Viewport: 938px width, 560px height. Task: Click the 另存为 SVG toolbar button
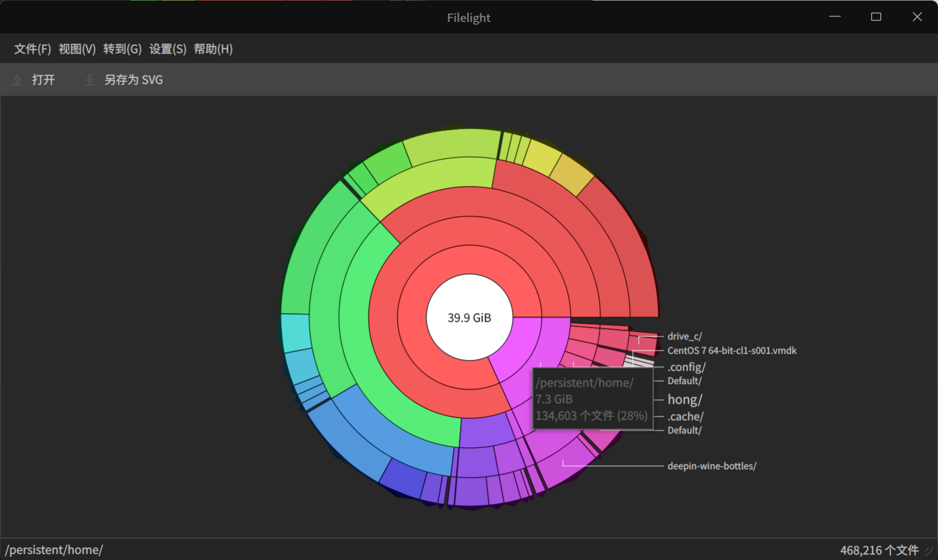coord(124,80)
